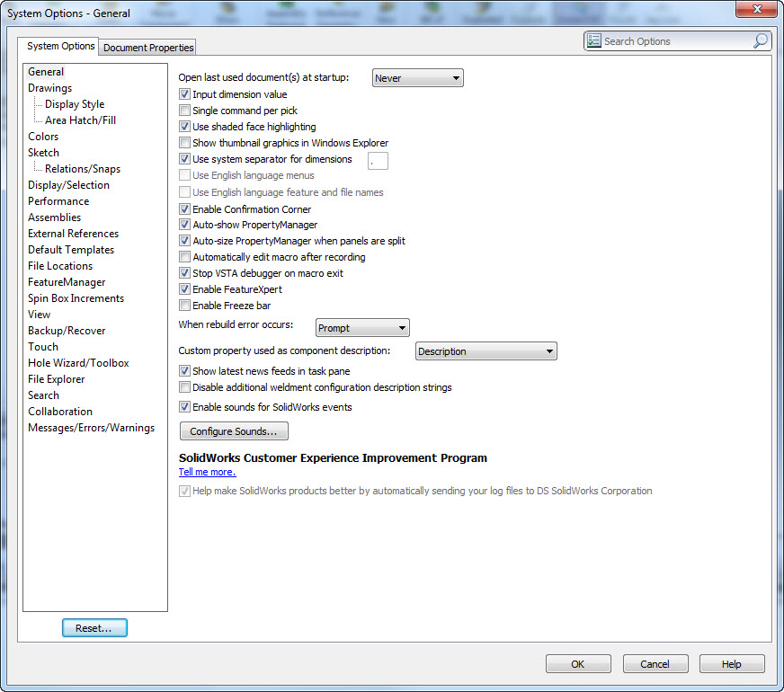The height and width of the screenshot is (692, 784).
Task: Open the 'Open last used document(s)' dropdown
Action: (417, 78)
